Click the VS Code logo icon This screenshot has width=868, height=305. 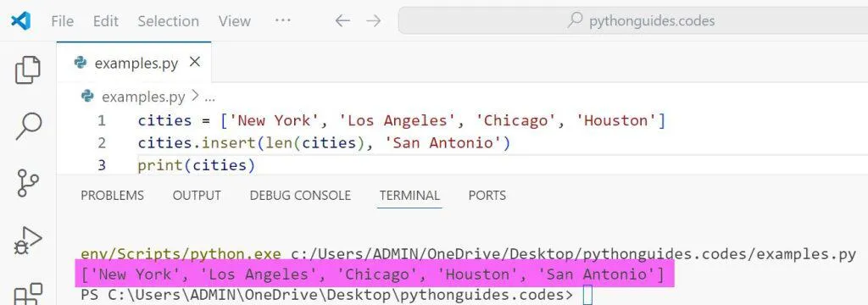tap(20, 21)
